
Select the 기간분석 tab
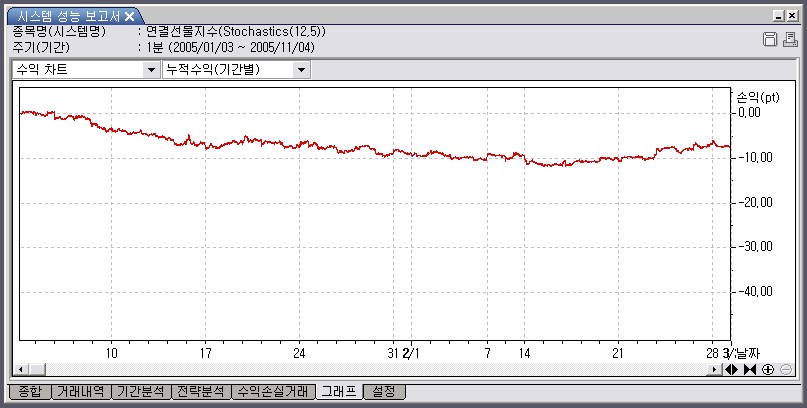[139, 391]
